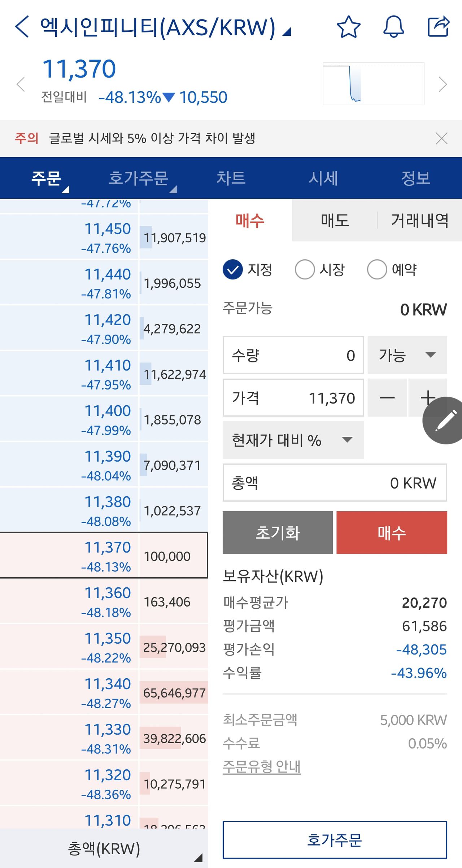The image size is (462, 868).
Task: Open price alert bell icon
Action: click(393, 27)
